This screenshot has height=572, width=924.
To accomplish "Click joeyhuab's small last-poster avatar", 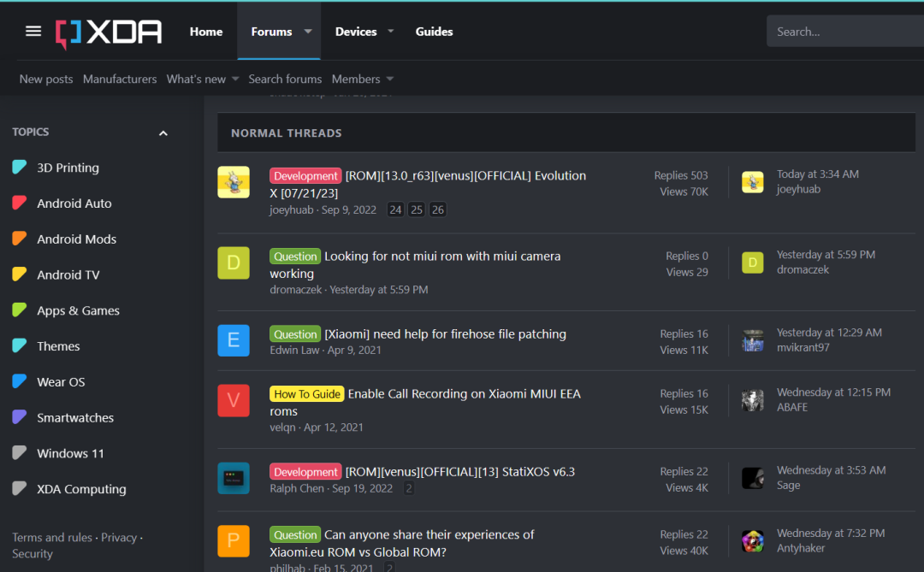I will [753, 182].
